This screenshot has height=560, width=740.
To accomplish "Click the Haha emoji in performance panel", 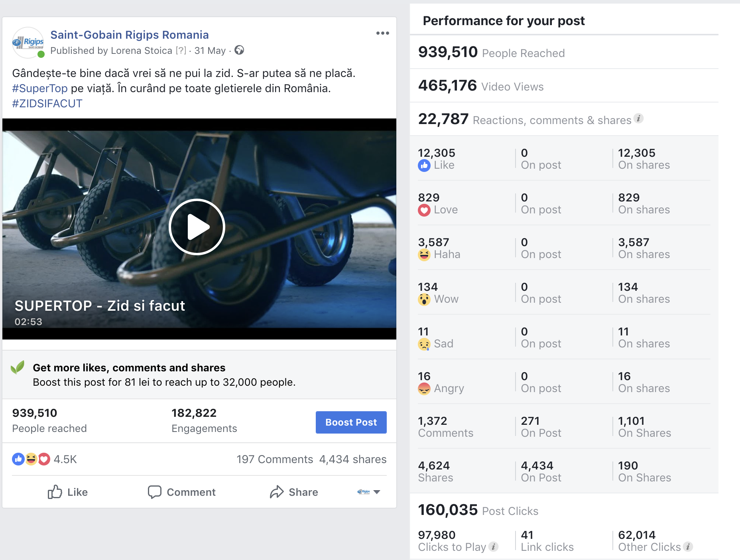I will (424, 254).
